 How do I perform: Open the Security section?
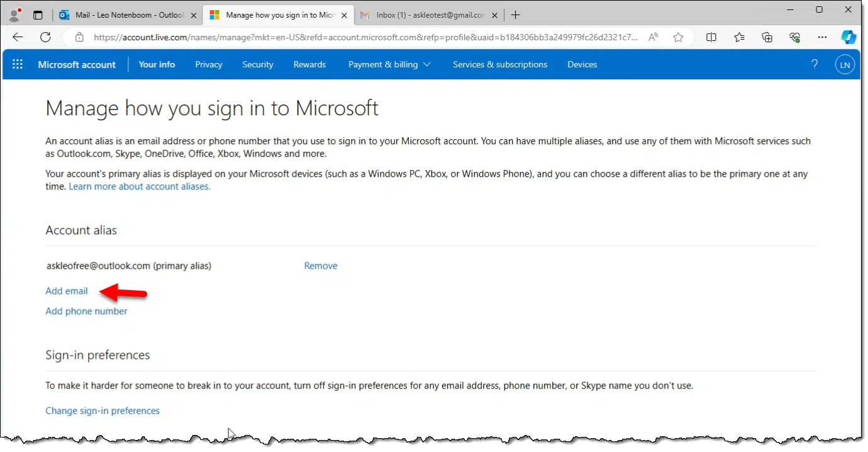258,64
